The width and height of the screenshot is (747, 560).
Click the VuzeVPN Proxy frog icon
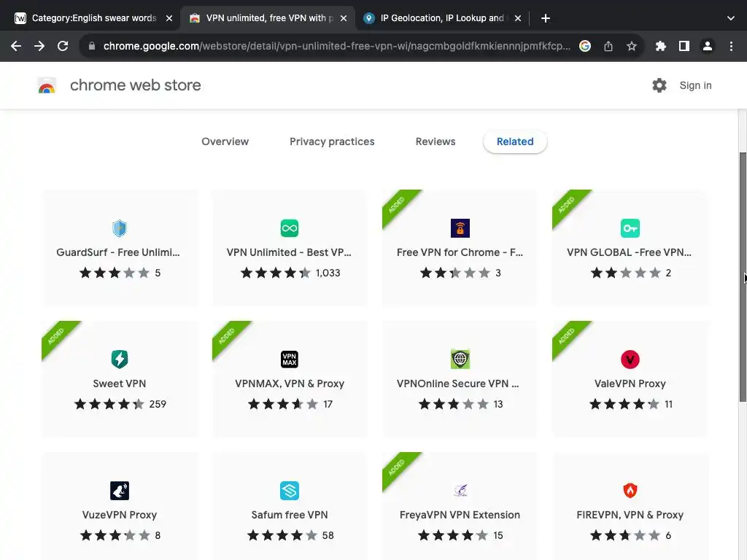pyautogui.click(x=119, y=491)
